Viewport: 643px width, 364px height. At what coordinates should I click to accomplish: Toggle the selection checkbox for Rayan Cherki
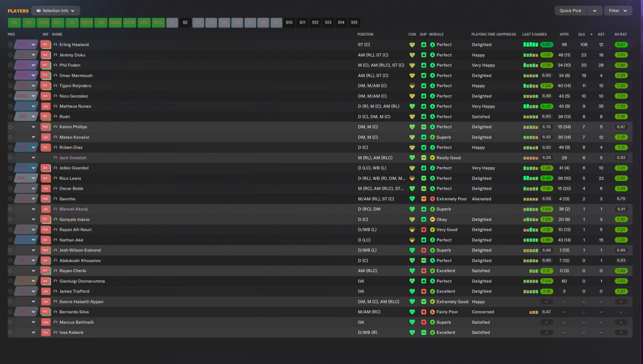point(11,271)
